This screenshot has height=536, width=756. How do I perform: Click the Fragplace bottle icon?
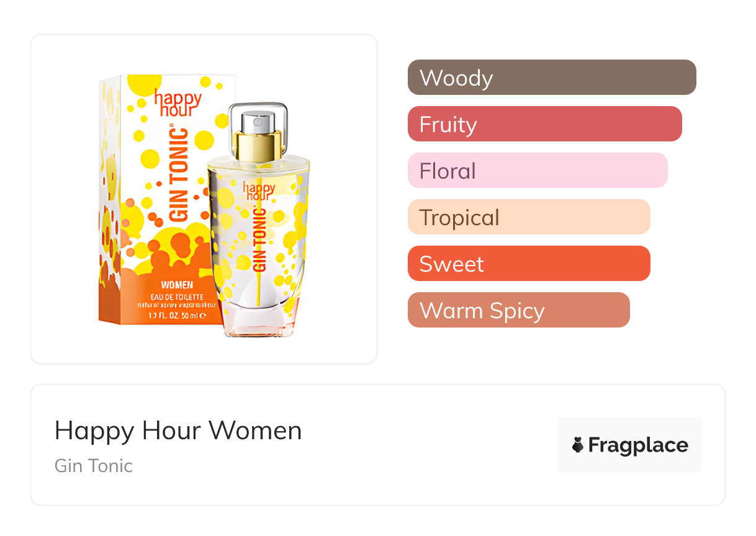tap(578, 445)
